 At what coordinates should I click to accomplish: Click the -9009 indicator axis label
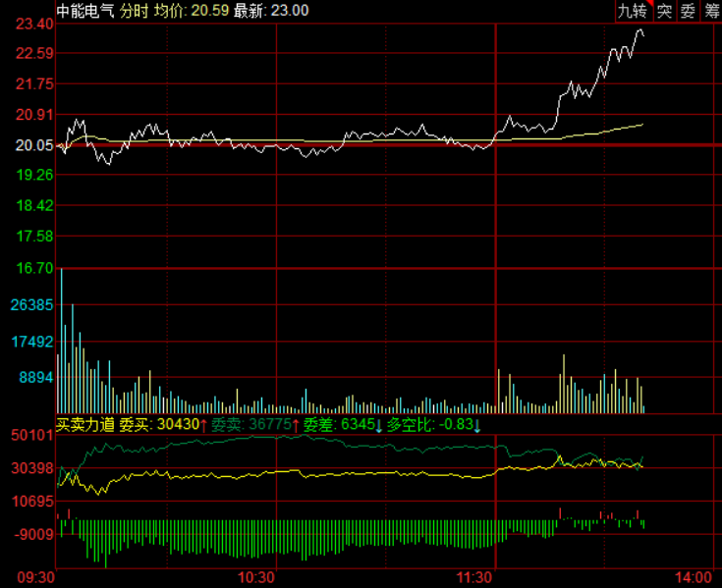click(x=33, y=534)
